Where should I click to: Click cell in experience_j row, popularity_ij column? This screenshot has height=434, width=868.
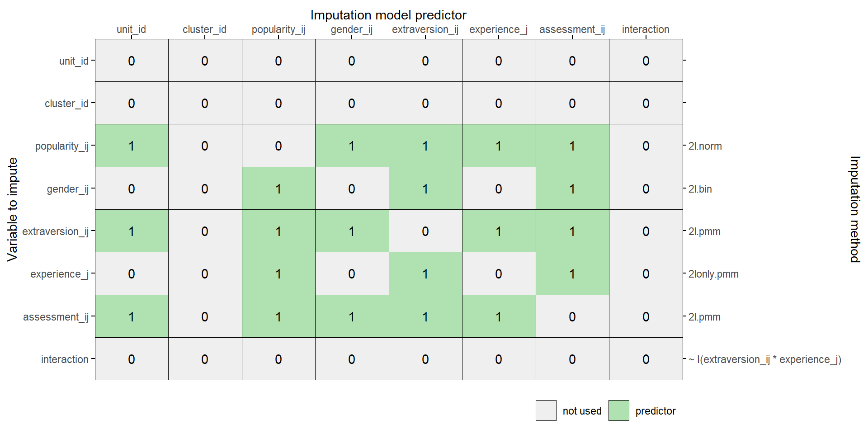tap(278, 274)
